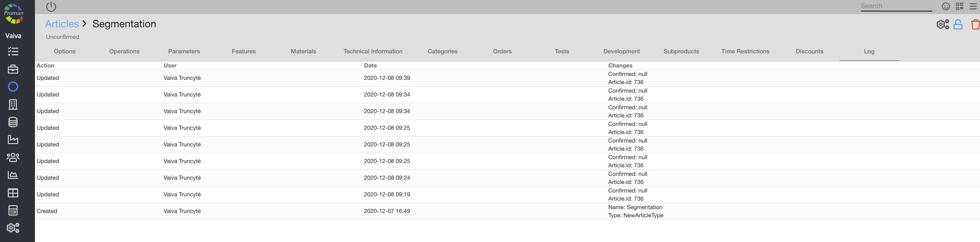Open the people group icon

coord(13,157)
